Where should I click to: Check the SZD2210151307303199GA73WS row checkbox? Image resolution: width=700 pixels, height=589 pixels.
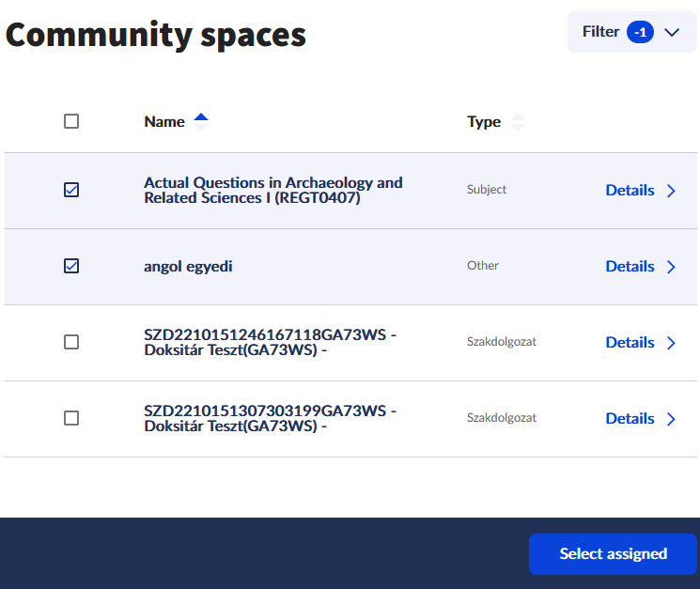click(71, 419)
